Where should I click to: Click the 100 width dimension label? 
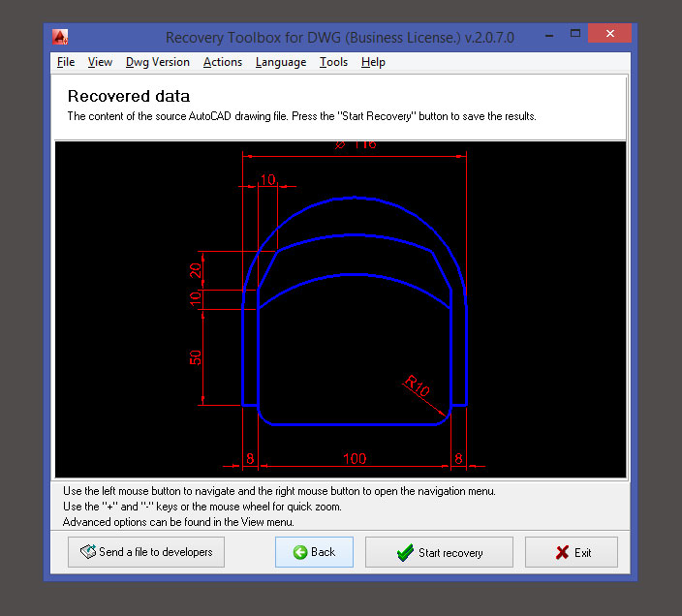[355, 459]
